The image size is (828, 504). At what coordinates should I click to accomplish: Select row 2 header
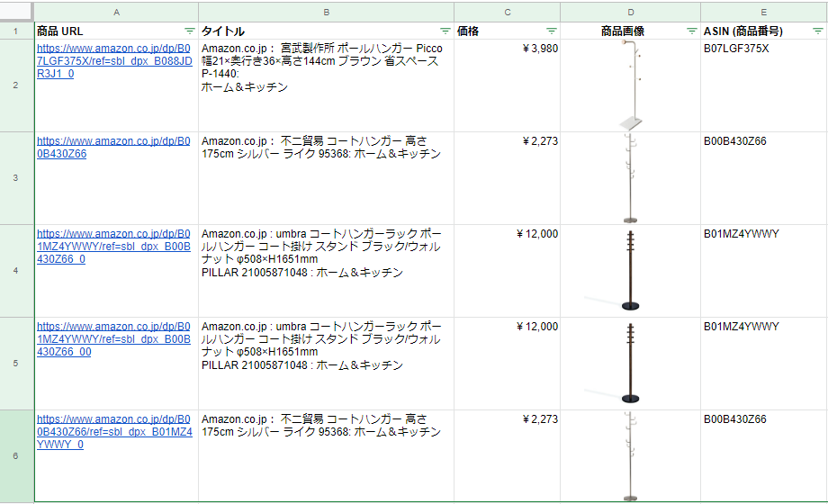tap(16, 85)
